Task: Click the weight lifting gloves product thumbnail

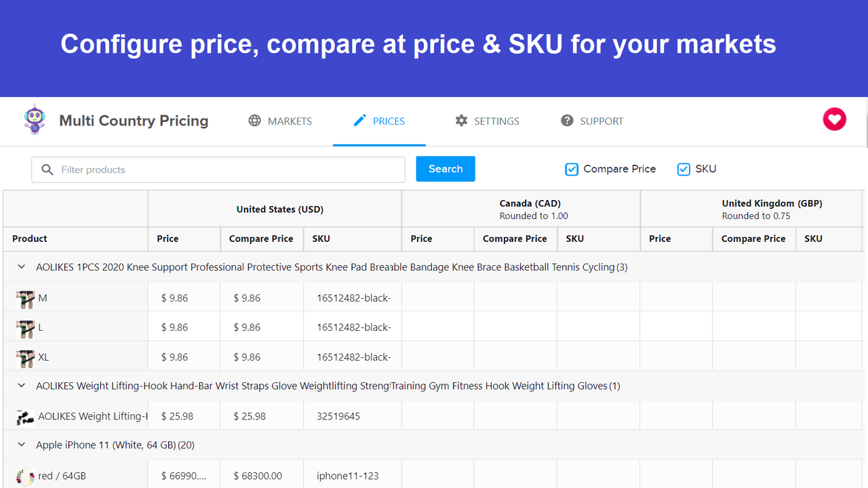Action: [x=25, y=415]
